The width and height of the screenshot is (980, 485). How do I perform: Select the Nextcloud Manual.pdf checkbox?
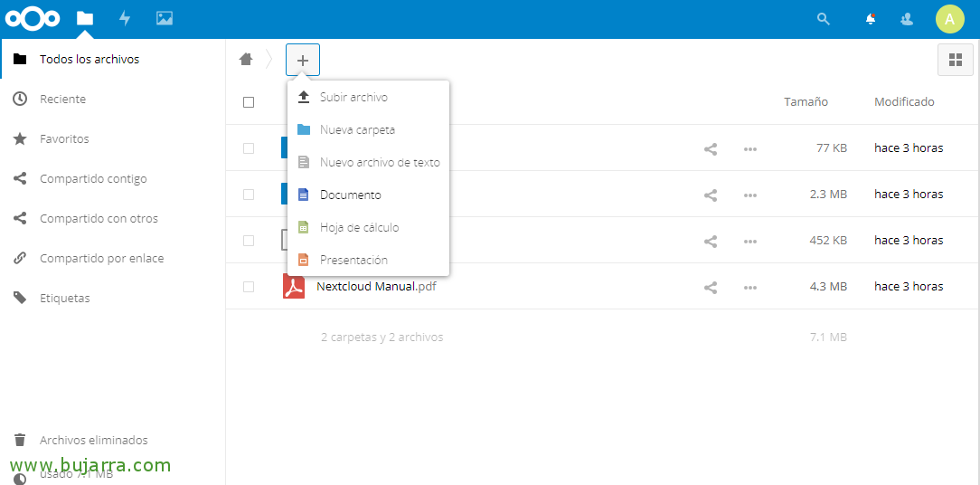249,287
